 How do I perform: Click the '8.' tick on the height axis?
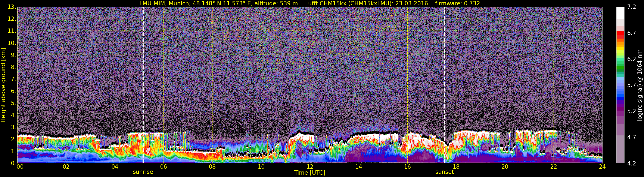[13, 67]
